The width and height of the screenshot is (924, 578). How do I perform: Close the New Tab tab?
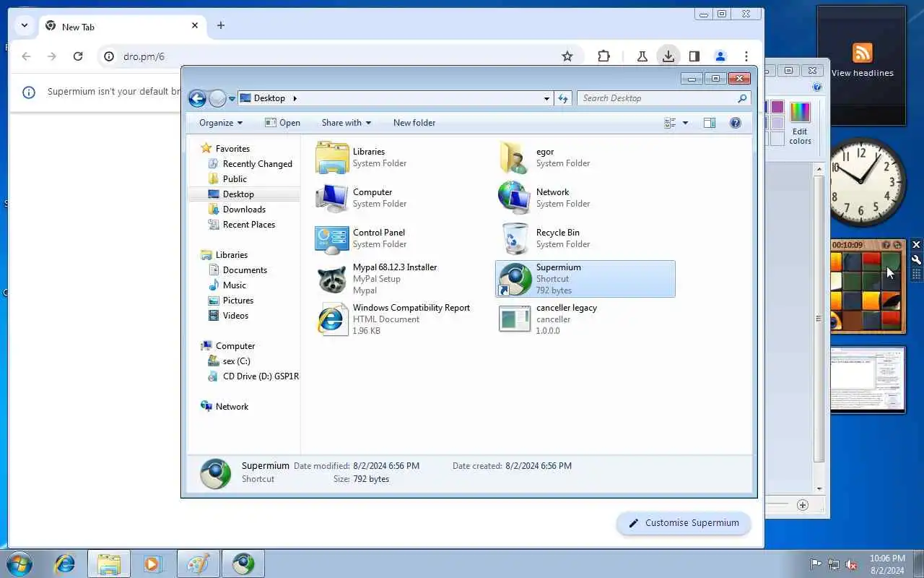195,25
